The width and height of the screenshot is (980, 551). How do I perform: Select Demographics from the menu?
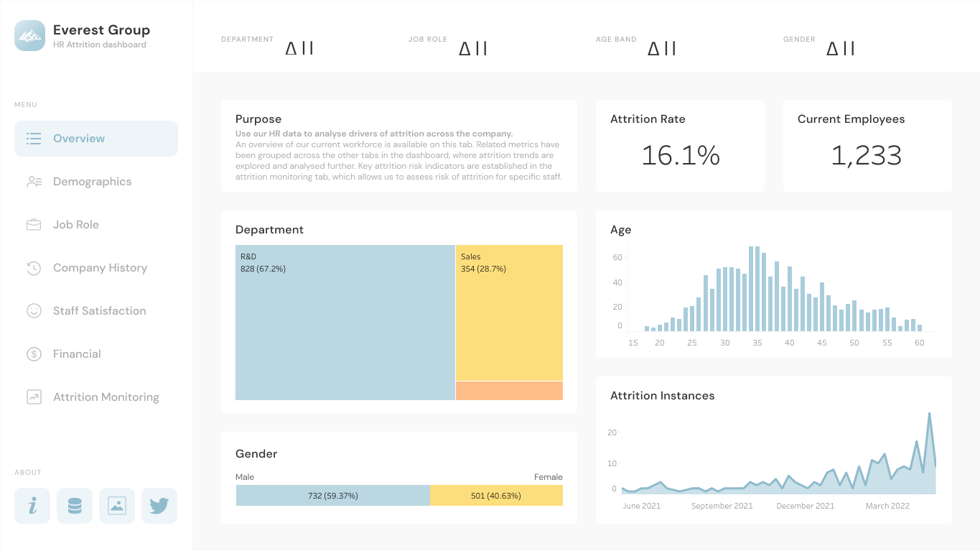92,181
